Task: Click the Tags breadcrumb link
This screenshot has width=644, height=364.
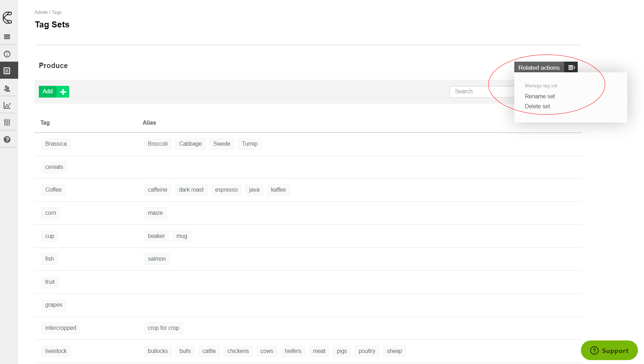Action: (57, 12)
